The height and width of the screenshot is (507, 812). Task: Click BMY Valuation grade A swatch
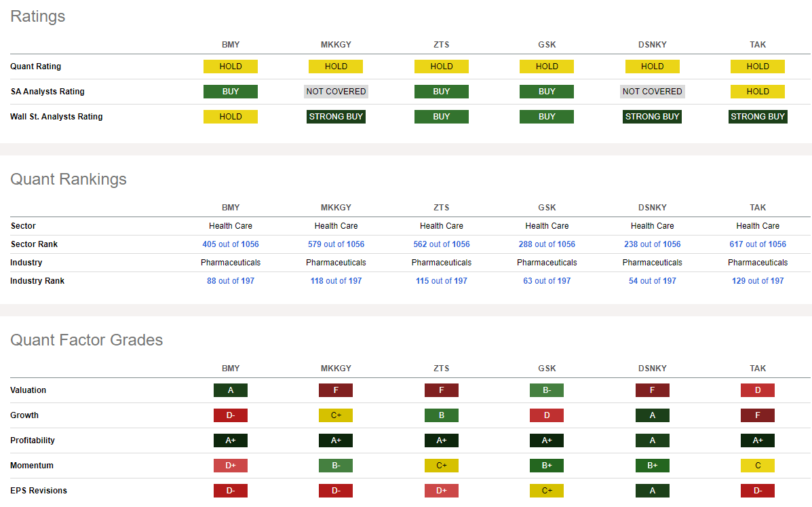(x=231, y=390)
